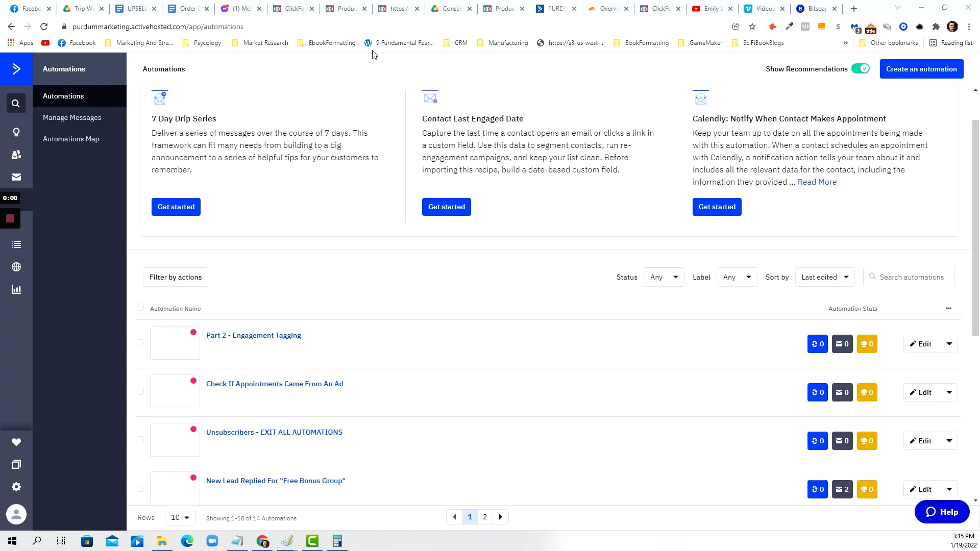This screenshot has width=980, height=551.
Task: Open the Check If Appointments Came From An Ad link
Action: click(x=275, y=384)
